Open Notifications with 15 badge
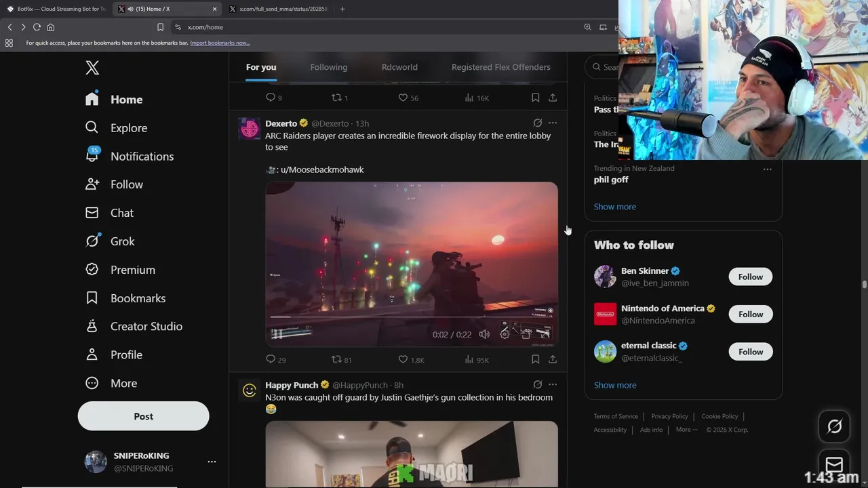 130,156
